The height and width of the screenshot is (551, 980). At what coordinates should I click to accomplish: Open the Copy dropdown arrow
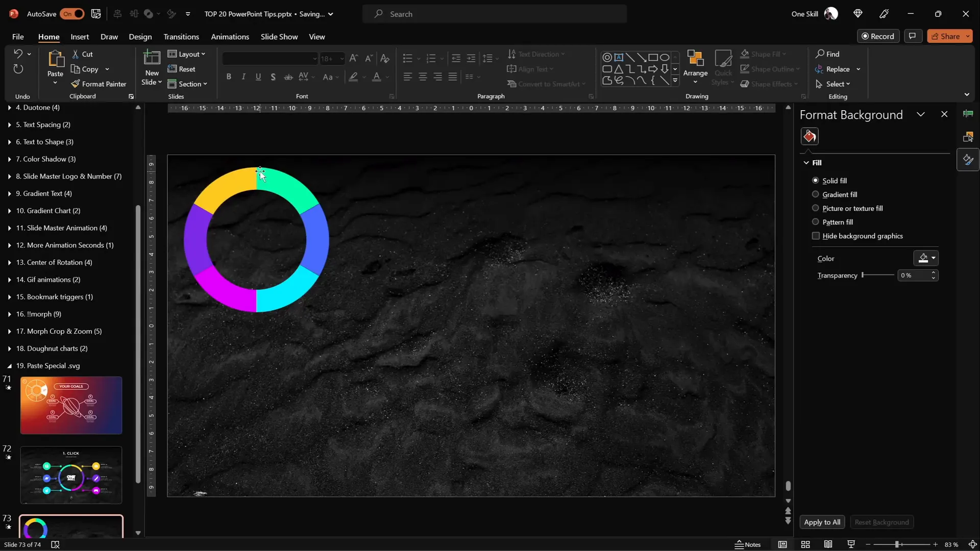click(x=107, y=69)
